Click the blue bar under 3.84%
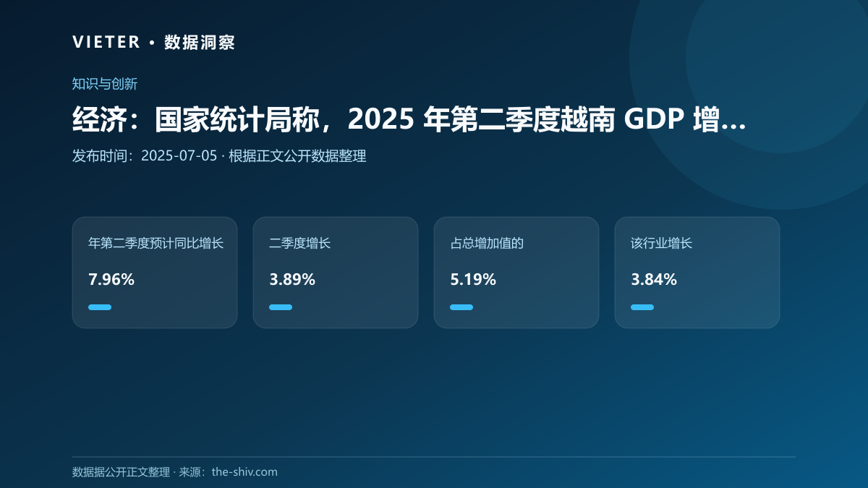Viewport: 868px width, 488px height. 642,307
